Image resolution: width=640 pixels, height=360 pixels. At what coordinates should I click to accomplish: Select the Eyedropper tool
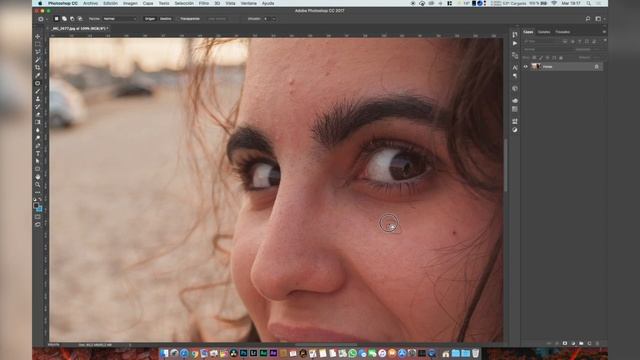38,75
